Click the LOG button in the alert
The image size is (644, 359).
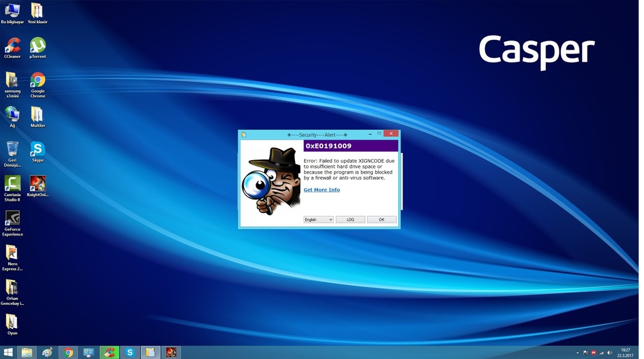[350, 219]
